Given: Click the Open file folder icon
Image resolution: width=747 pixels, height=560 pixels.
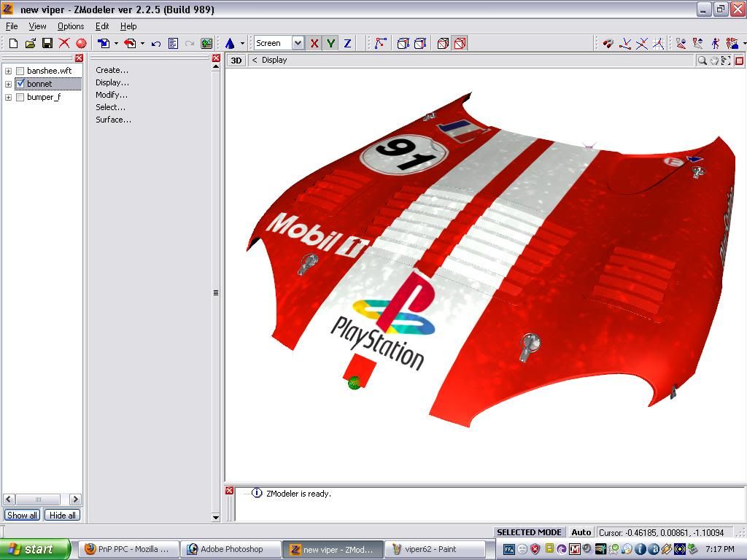Looking at the screenshot, I should [x=30, y=44].
